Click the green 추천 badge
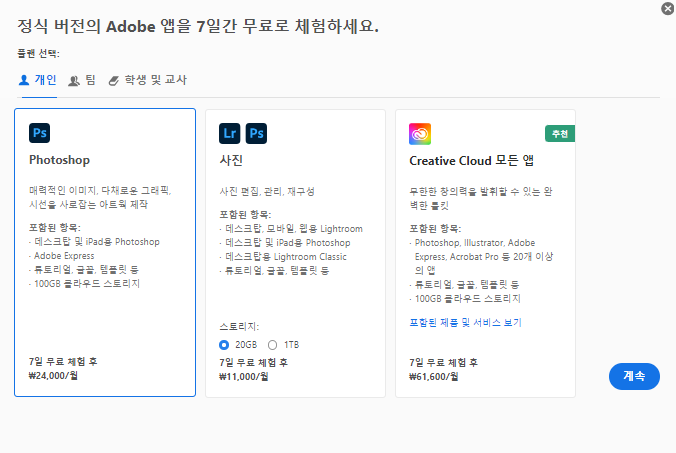Viewport: 676px width, 453px height. (x=560, y=133)
